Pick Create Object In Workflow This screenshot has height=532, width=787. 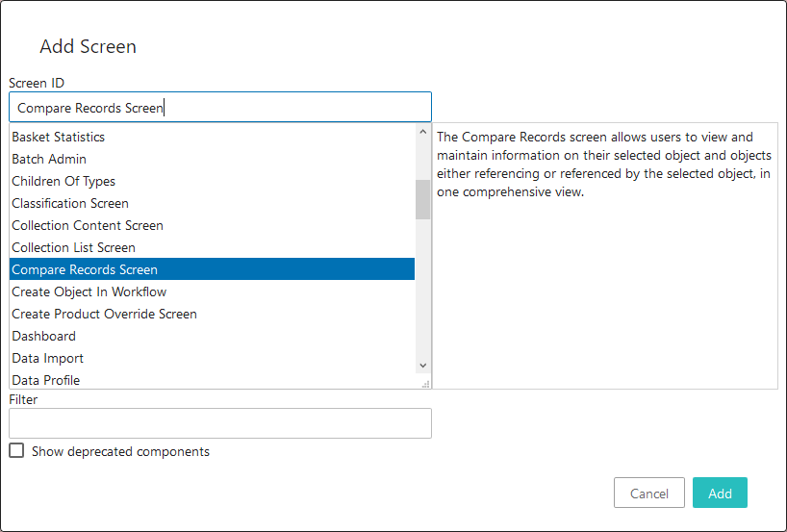(x=212, y=291)
